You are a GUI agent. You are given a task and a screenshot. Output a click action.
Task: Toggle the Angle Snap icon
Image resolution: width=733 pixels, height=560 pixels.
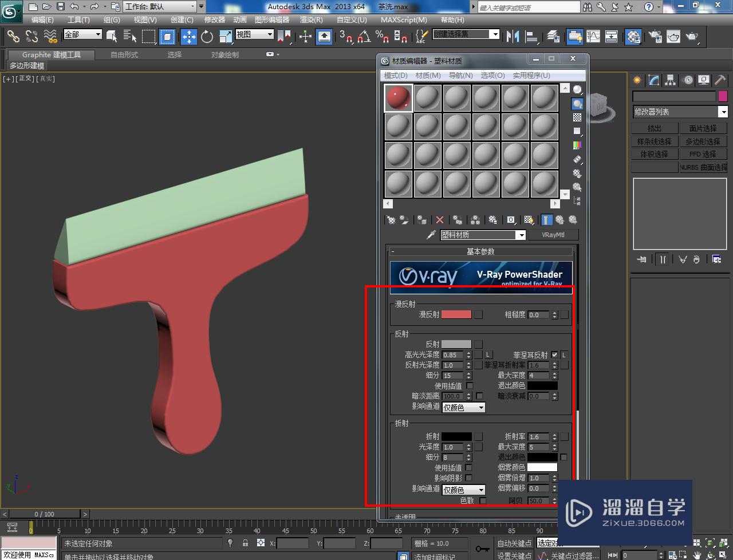tap(364, 37)
